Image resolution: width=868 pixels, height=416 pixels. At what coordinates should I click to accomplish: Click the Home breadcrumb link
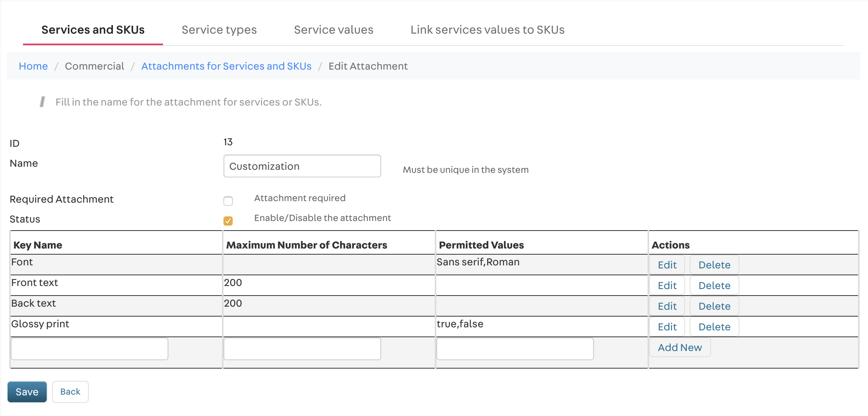33,66
